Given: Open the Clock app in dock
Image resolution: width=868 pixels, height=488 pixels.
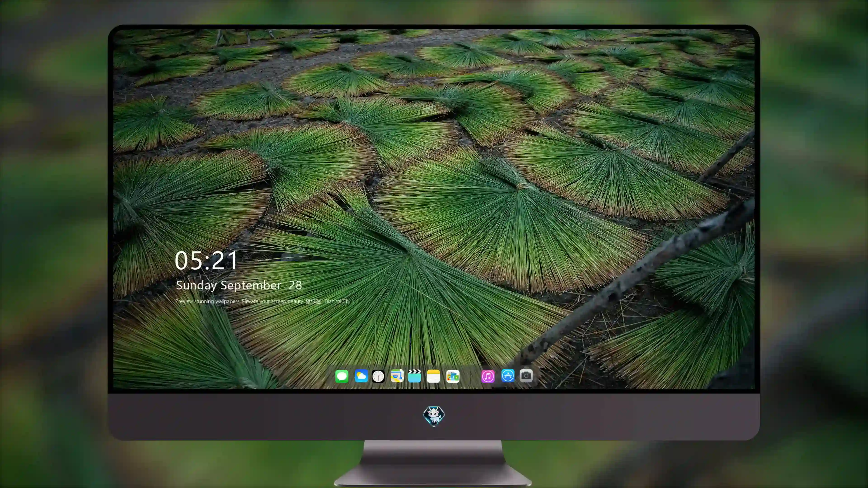Looking at the screenshot, I should (x=378, y=376).
